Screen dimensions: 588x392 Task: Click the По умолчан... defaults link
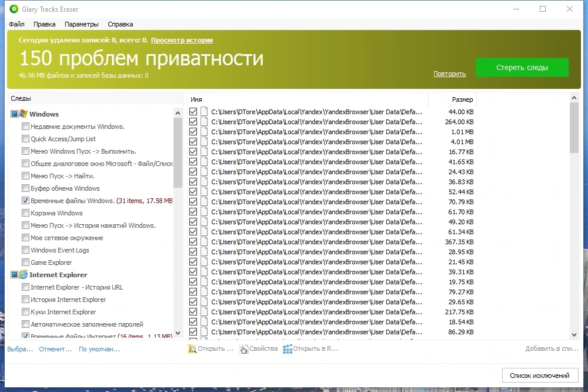[99, 349]
